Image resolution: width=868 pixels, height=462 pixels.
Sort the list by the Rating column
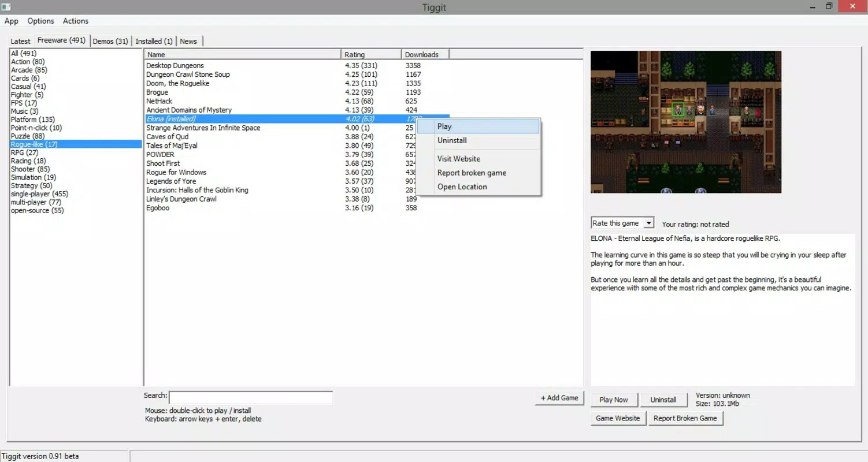(x=372, y=55)
